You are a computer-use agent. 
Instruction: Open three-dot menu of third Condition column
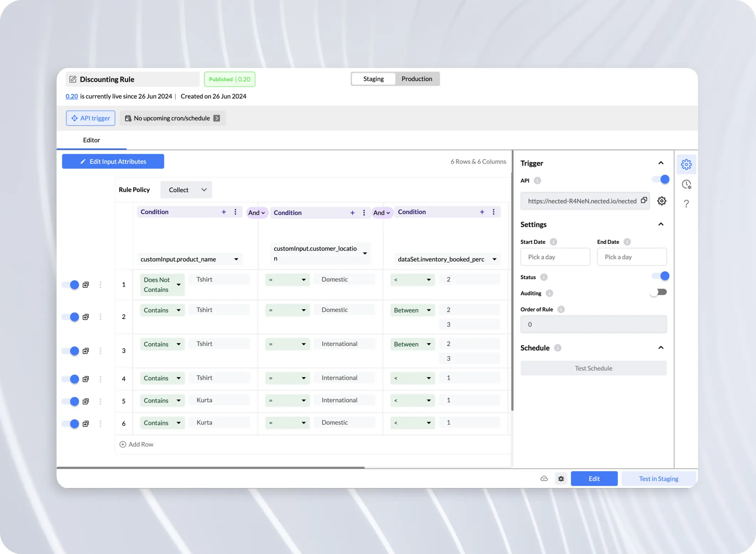coord(493,212)
